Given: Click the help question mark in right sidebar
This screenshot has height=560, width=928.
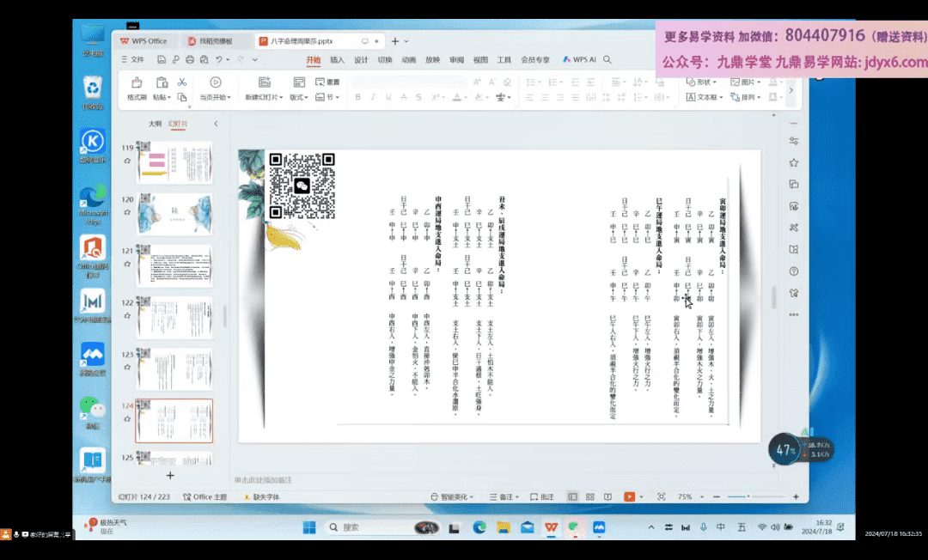Looking at the screenshot, I should coord(793,271).
